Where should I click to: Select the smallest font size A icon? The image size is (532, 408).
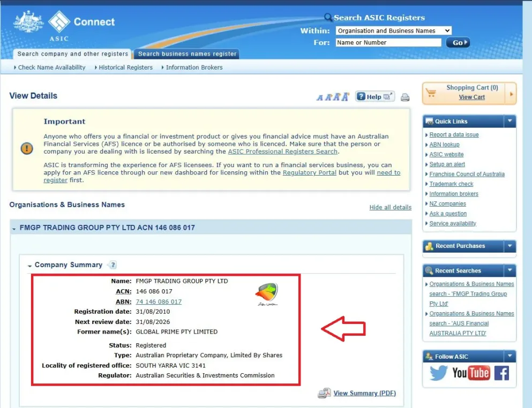coord(320,97)
